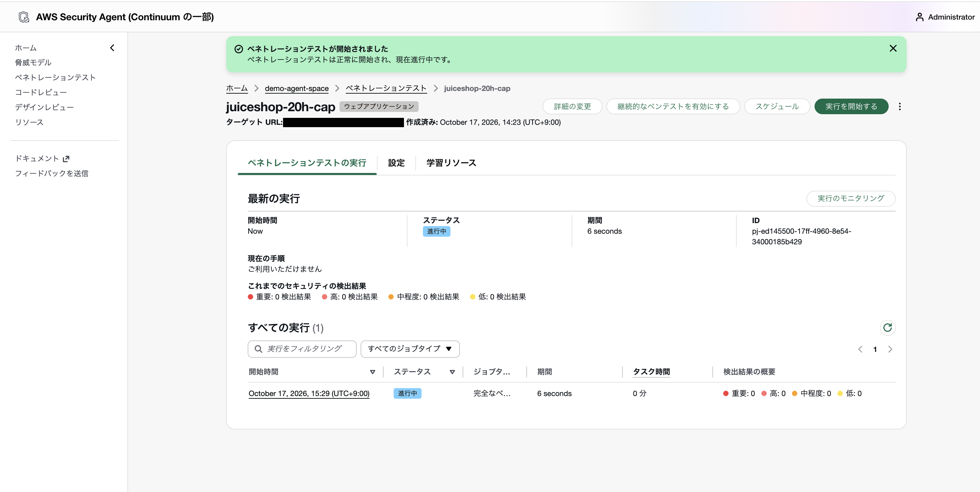The height and width of the screenshot is (492, 980).
Task: Focus the 実行をフィルタリング search field
Action: click(302, 349)
